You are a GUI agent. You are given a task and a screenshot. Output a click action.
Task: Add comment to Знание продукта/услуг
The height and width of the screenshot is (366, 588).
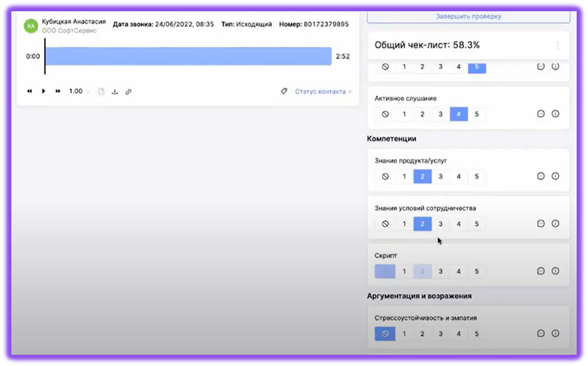(x=541, y=176)
